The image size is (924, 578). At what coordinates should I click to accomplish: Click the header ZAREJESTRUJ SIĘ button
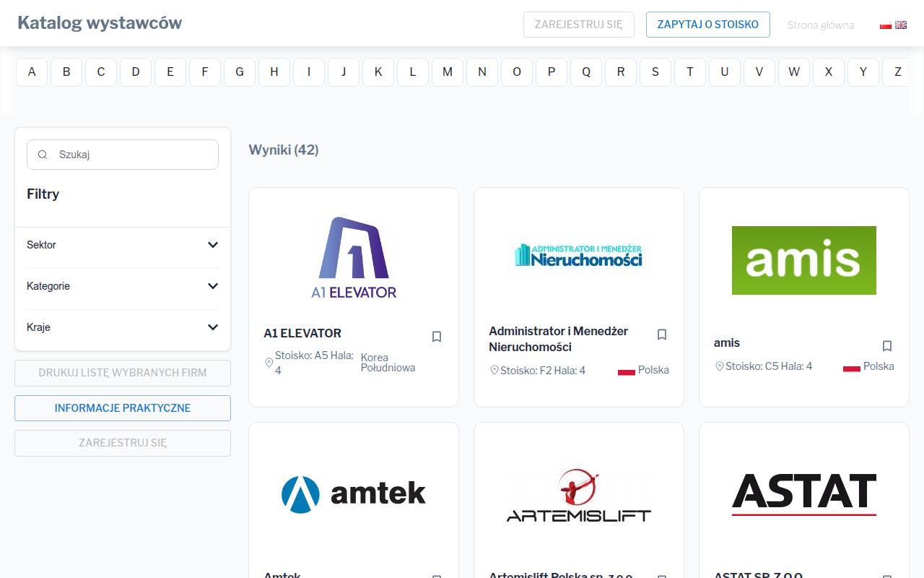(x=578, y=25)
